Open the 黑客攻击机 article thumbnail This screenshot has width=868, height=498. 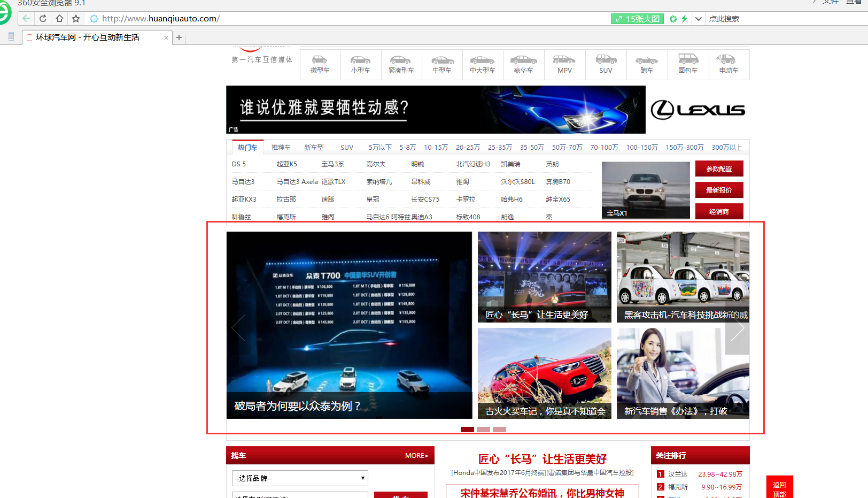coord(683,277)
